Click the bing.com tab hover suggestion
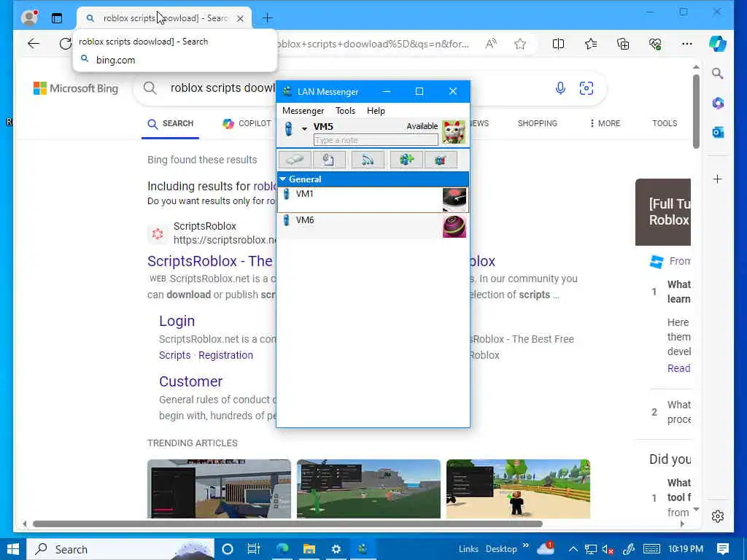 115,60
